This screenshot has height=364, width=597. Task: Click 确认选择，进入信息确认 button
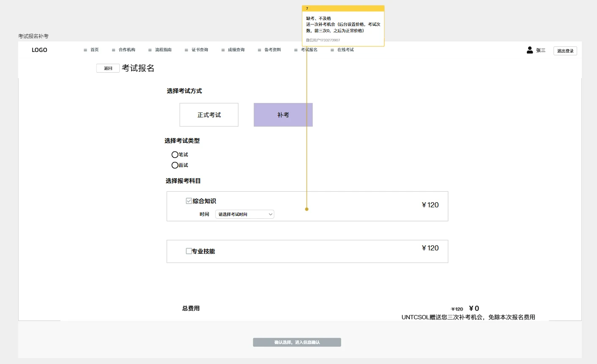tap(297, 342)
